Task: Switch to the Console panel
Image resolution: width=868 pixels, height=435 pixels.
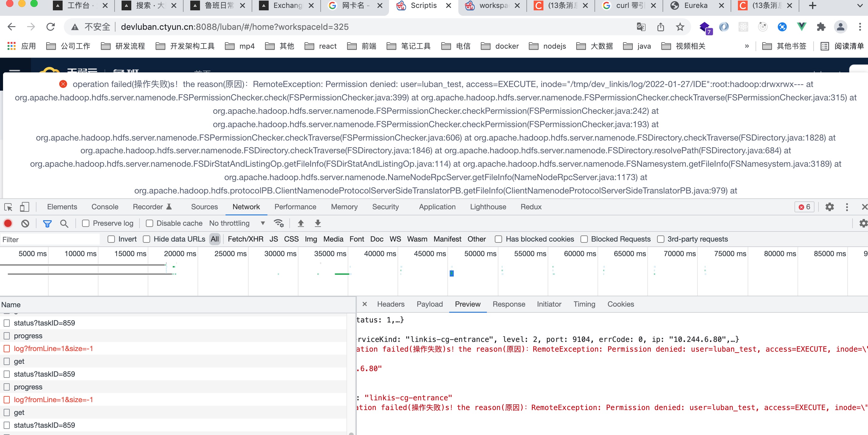Action: tap(105, 207)
